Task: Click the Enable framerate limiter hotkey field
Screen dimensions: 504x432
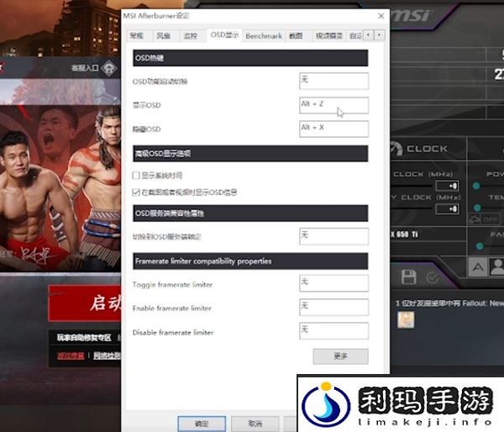Action: pos(334,308)
